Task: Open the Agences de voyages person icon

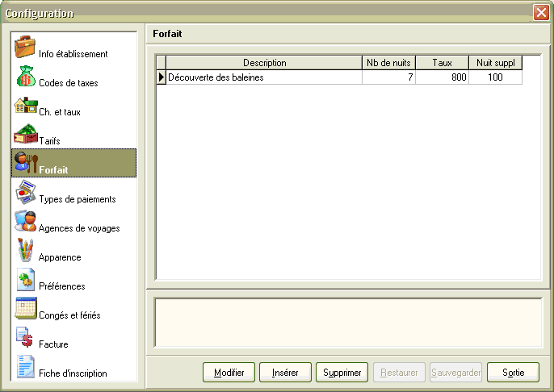Action: tap(25, 222)
